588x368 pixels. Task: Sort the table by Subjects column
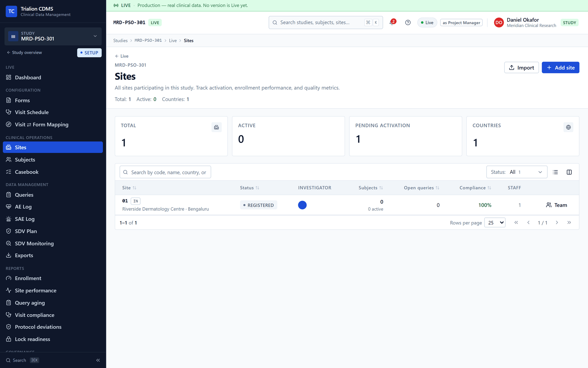point(371,188)
